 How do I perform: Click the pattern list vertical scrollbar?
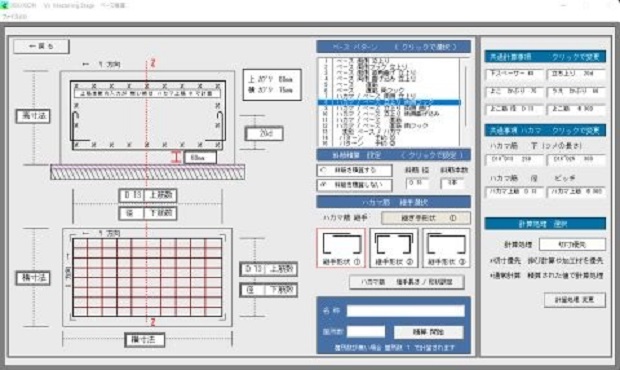pos(465,102)
